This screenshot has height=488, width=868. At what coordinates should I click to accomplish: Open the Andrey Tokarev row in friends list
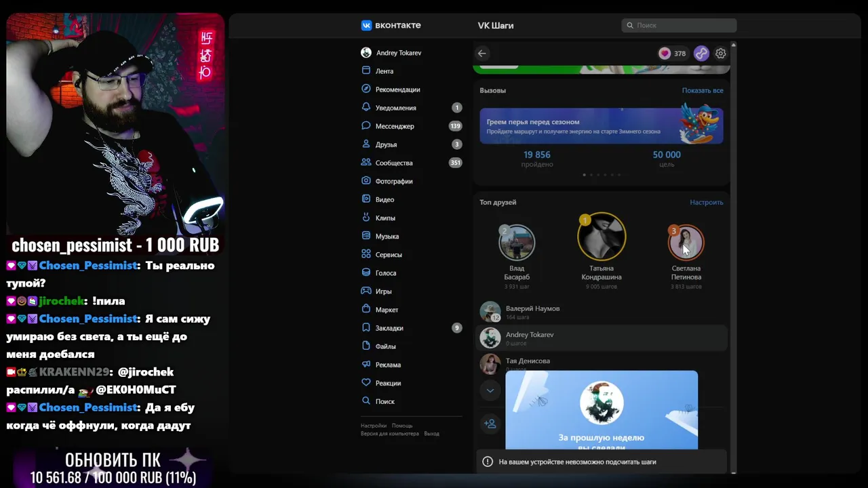pyautogui.click(x=601, y=338)
